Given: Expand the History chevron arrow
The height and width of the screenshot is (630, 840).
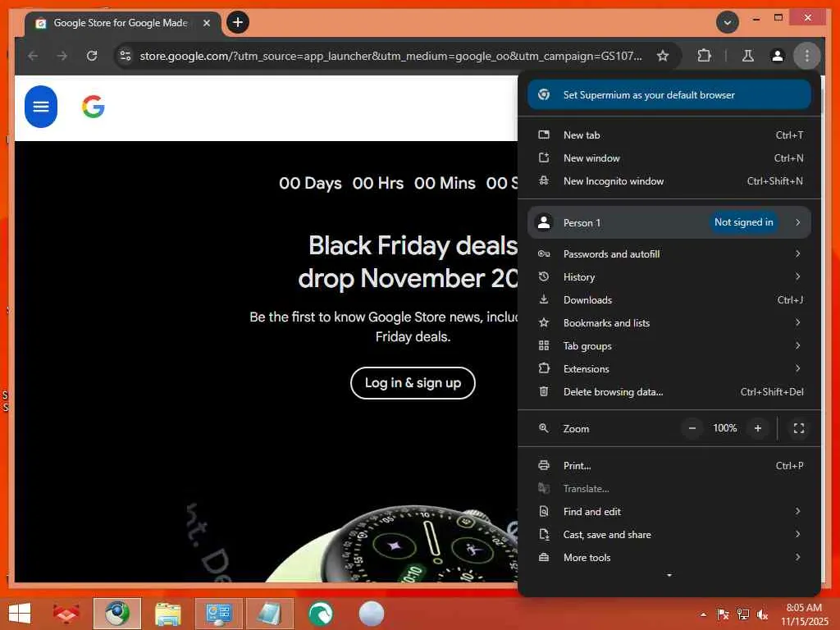Looking at the screenshot, I should click(797, 276).
